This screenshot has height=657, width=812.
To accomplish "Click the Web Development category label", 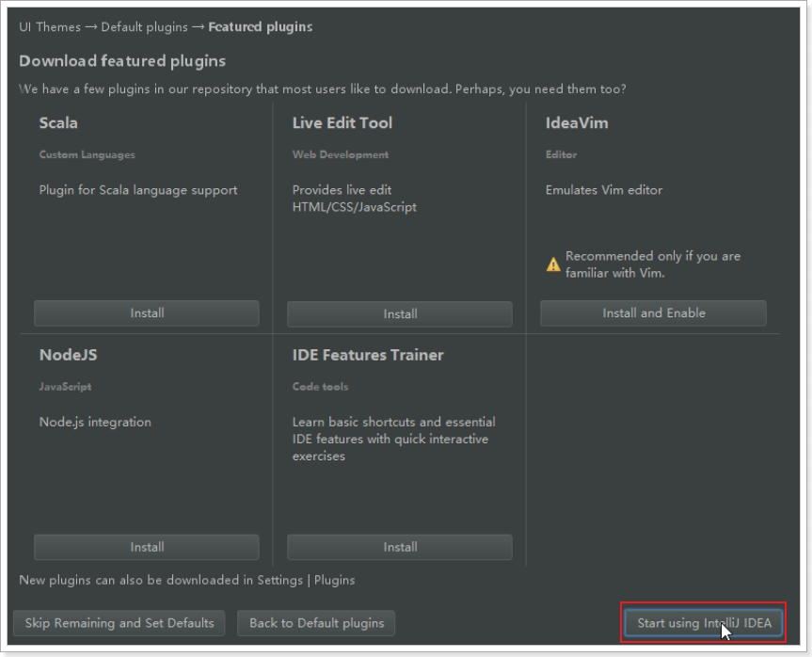I will (341, 154).
